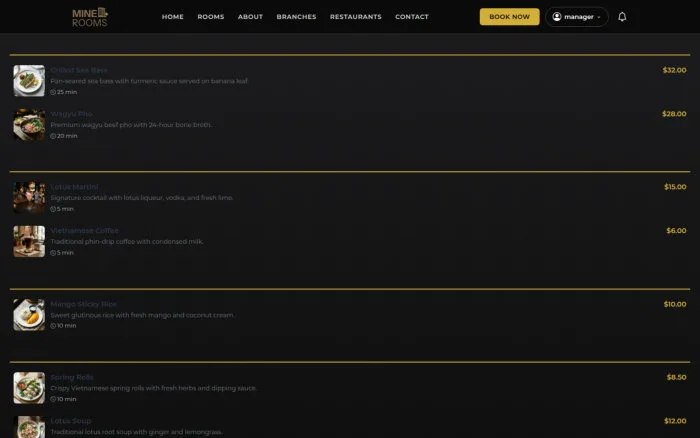Click the Mango Sticky Rice title

(83, 304)
